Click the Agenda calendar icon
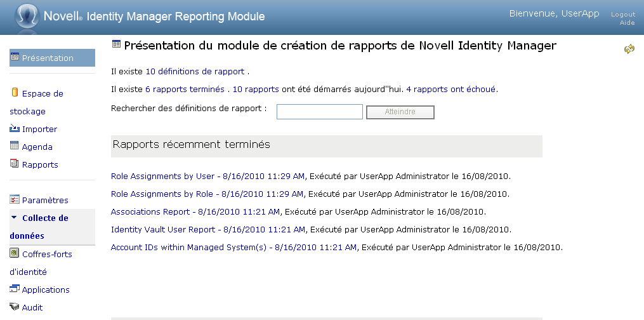644x320 pixels. click(x=15, y=145)
